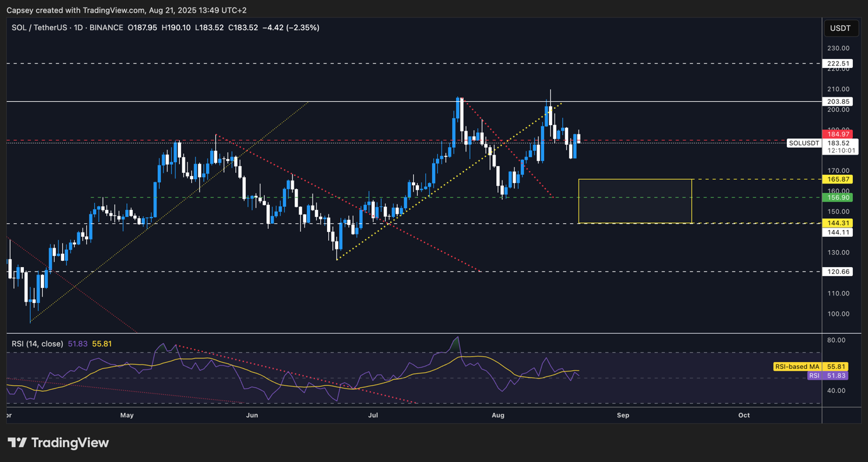The height and width of the screenshot is (462, 868).
Task: Click the 203.85 price label on the axis
Action: tap(839, 101)
